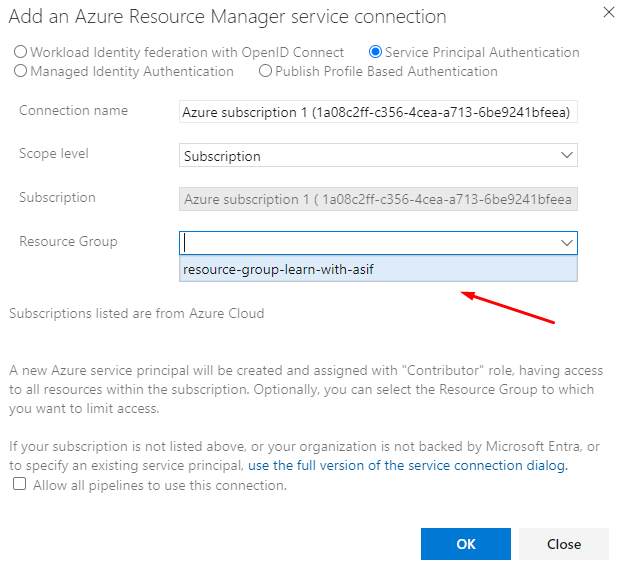The width and height of the screenshot is (619, 564).
Task: Choose Managed Identity Authentication option
Action: click(x=21, y=71)
